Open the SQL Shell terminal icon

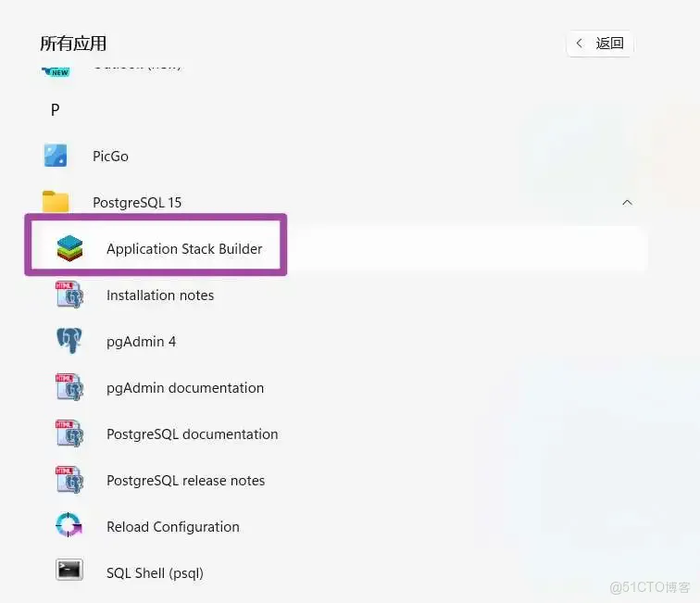pyautogui.click(x=69, y=570)
